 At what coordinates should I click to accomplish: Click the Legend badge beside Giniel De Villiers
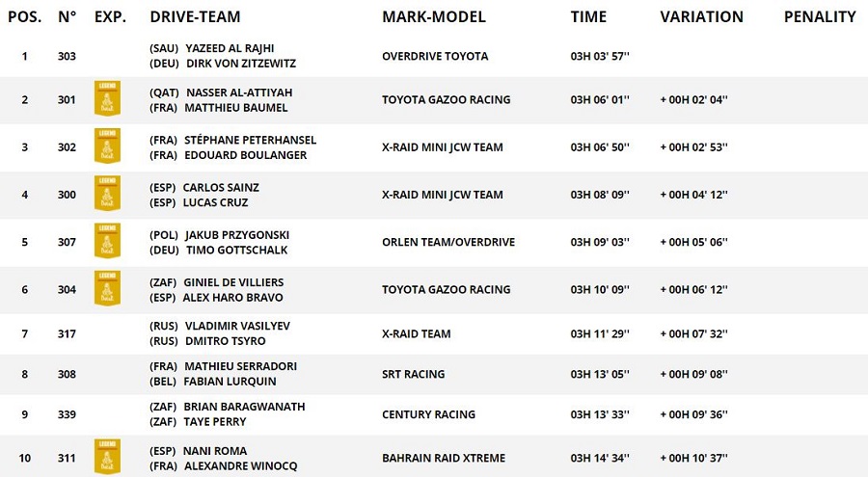pyautogui.click(x=107, y=288)
